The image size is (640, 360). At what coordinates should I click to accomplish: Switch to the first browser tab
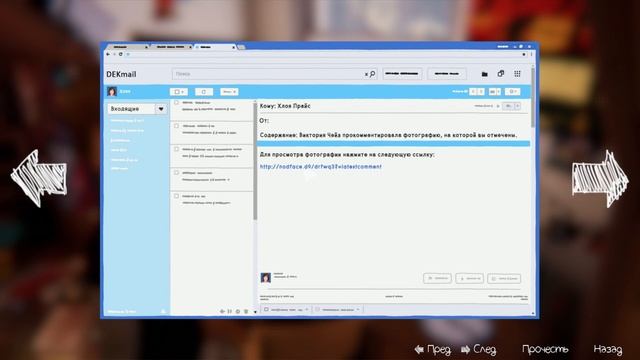[x=127, y=47]
